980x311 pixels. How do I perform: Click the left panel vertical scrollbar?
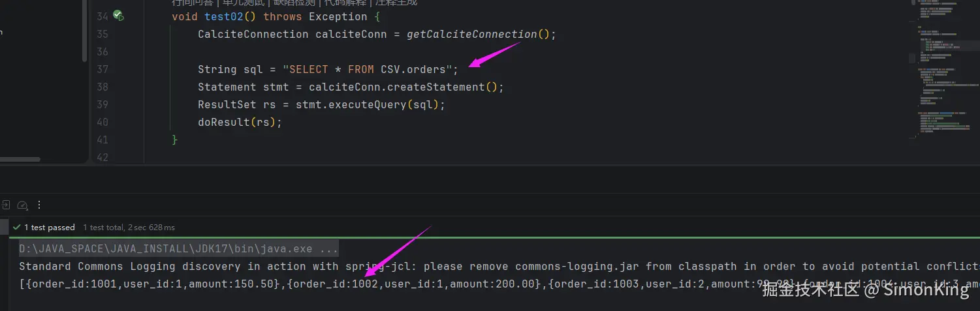point(84,33)
